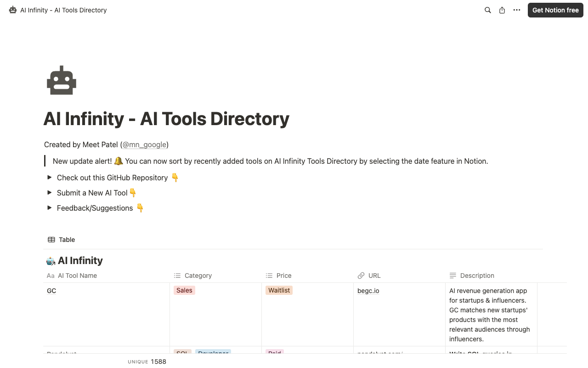Click the Aa icon for AI Tool Name column
The height and width of the screenshot is (368, 588).
[x=51, y=276]
